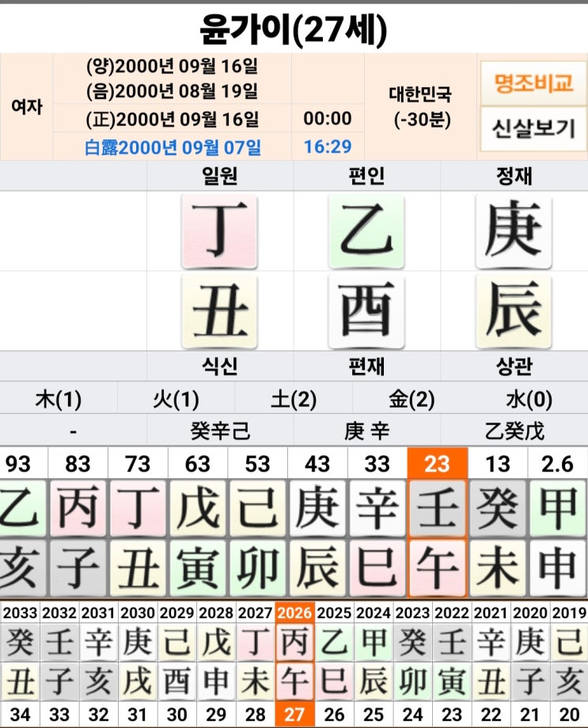Screen dimensions: 588x728
Task: Tap the age 34 cell
Action: pos(20,715)
